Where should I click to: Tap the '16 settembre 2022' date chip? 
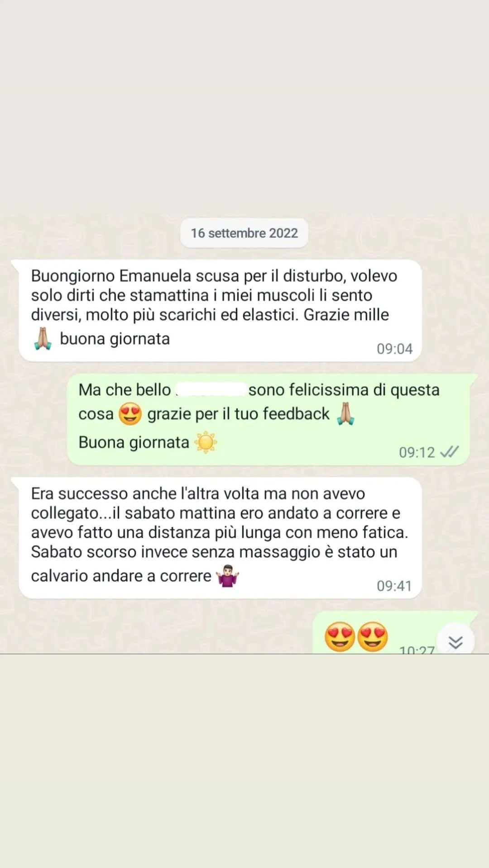244,233
